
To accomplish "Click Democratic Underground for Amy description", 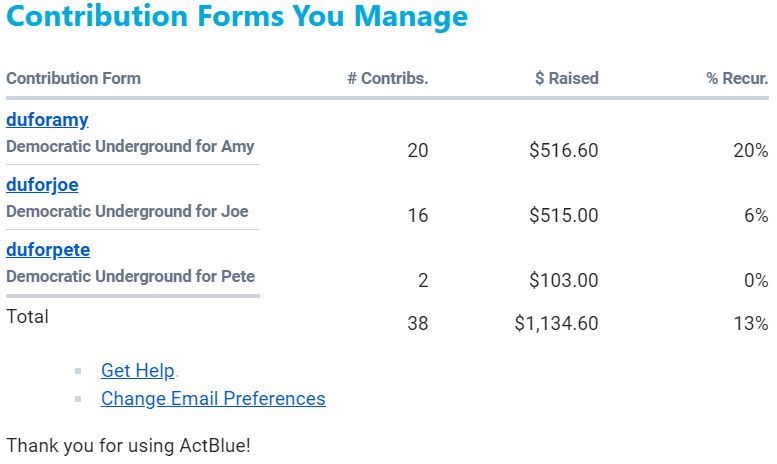I will (130, 146).
